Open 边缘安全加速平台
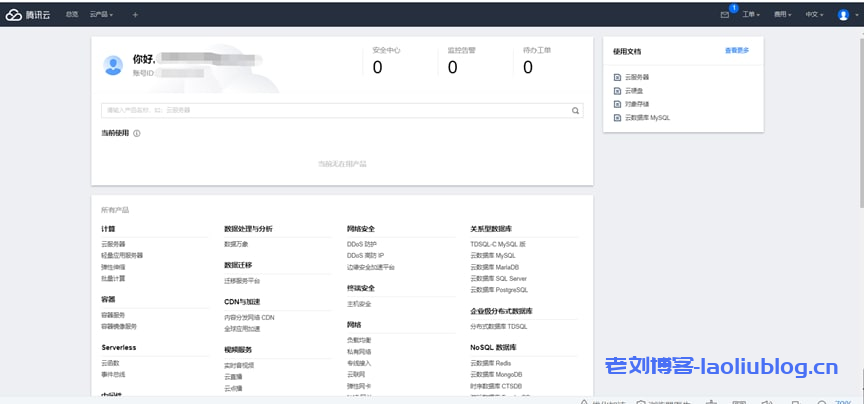864x404 pixels. [x=370, y=267]
